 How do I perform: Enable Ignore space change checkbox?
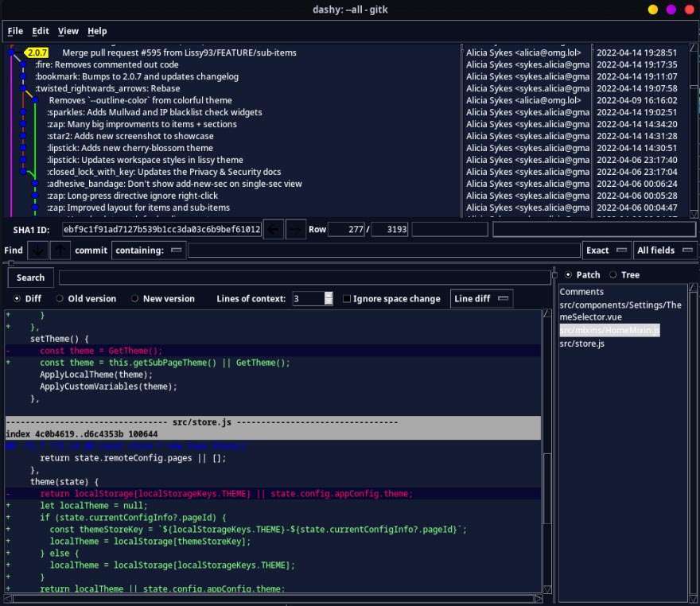pos(346,299)
